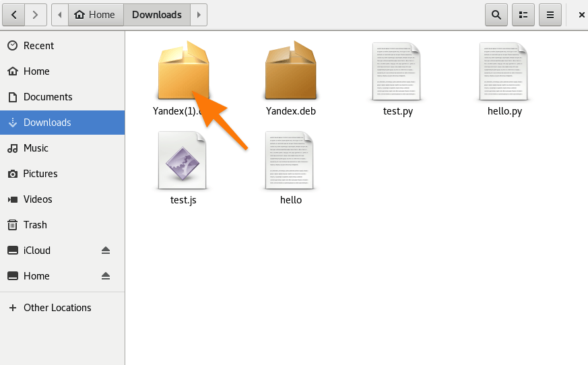Toggle list view layout button
The height and width of the screenshot is (365, 588).
point(523,14)
